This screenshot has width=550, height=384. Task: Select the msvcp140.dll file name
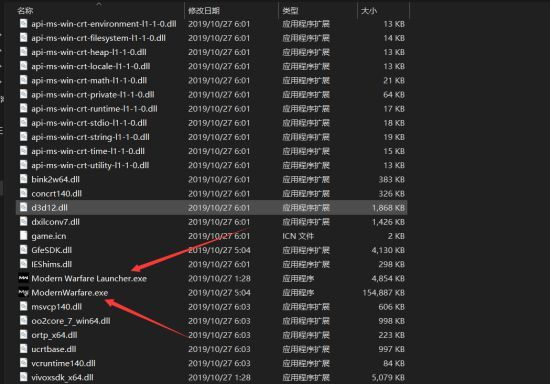(56, 306)
